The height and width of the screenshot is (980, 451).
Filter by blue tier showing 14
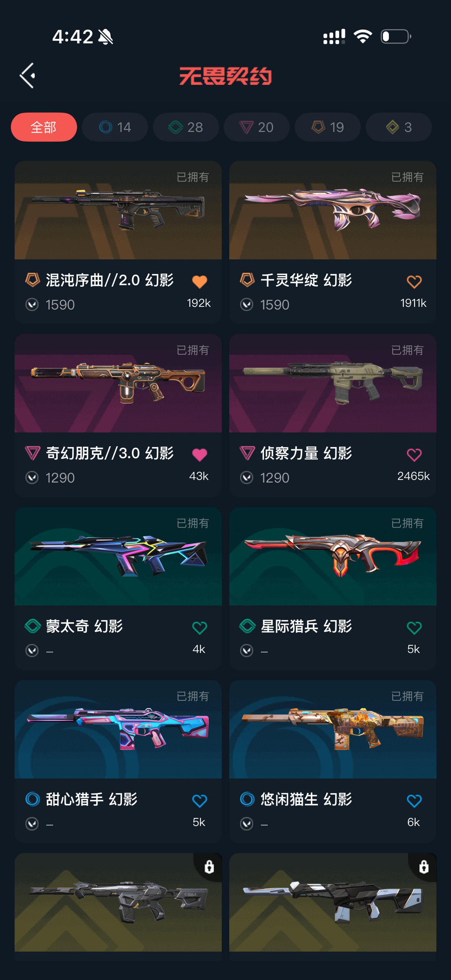[x=115, y=127]
